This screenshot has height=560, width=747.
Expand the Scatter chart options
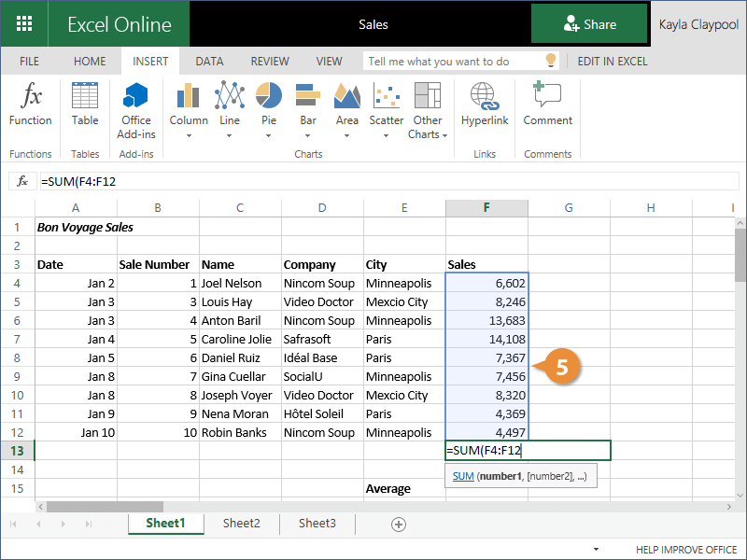pos(387,134)
